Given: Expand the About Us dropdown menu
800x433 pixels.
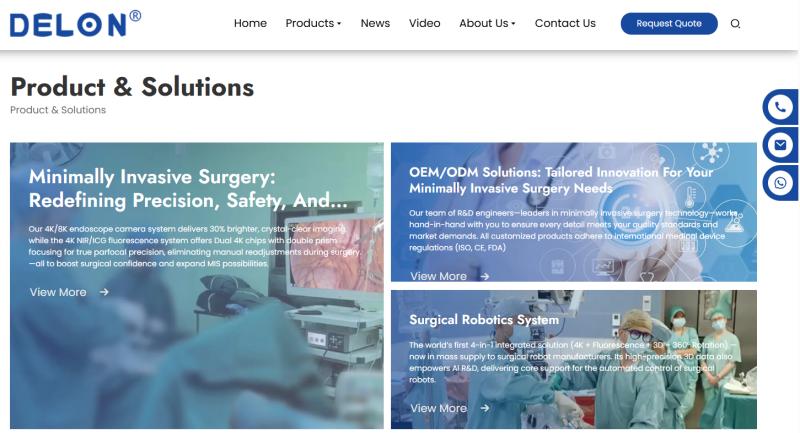Looking at the screenshot, I should tap(487, 23).
